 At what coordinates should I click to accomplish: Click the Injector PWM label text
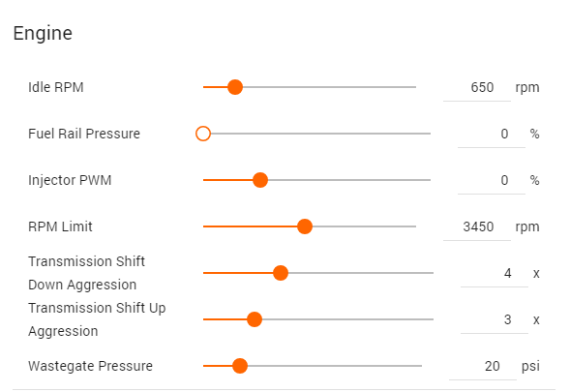pyautogui.click(x=70, y=180)
